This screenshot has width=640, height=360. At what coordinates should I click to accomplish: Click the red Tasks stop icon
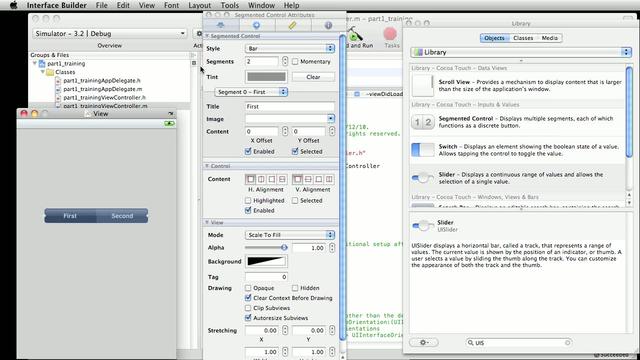pos(390,33)
